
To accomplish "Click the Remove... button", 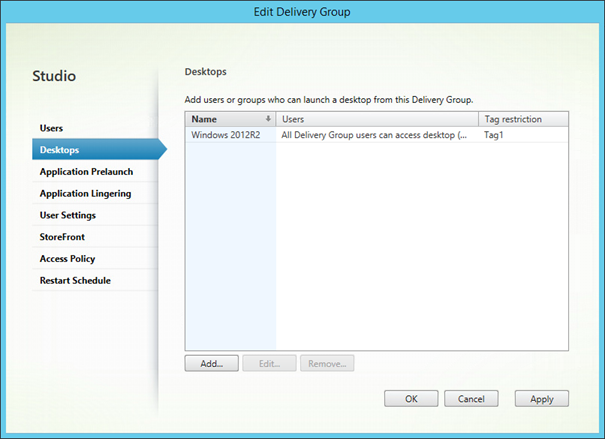I will pyautogui.click(x=327, y=363).
